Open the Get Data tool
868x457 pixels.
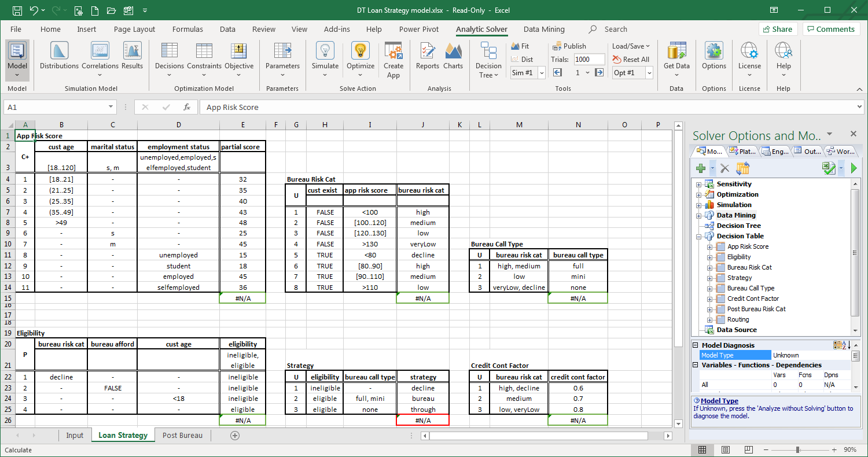676,56
